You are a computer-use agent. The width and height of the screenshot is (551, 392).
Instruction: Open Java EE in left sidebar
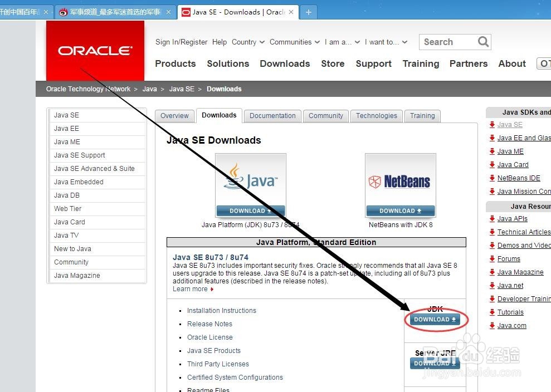(x=97, y=129)
